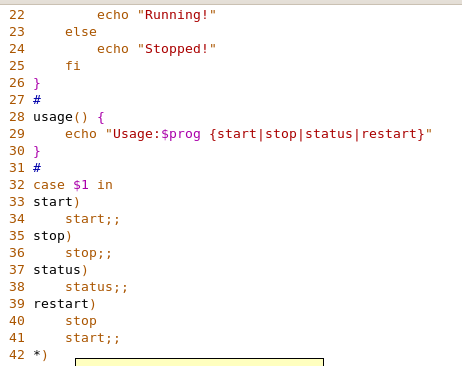
Task: Click the restart) pattern on line 39
Action: point(64,304)
